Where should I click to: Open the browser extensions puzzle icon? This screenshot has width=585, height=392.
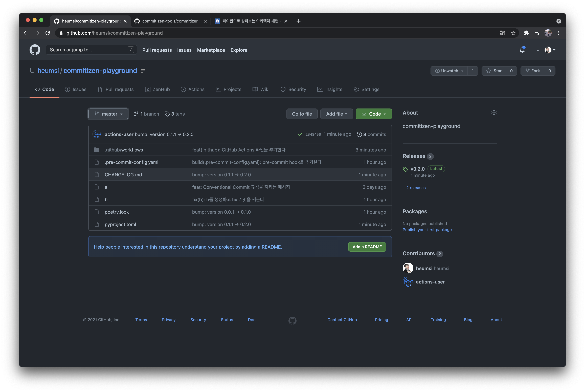527,33
